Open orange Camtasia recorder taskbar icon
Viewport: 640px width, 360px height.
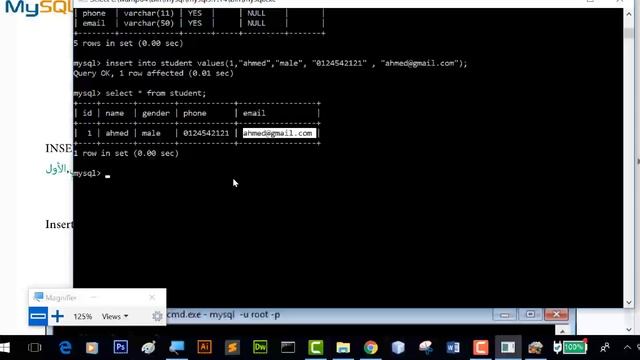coord(480,348)
